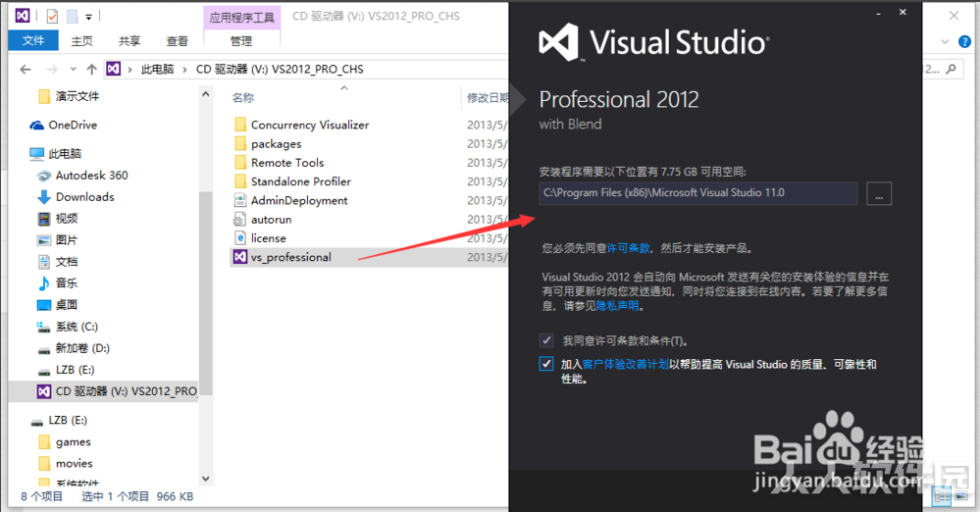980x512 pixels.
Task: Click the VS drive icon in address bar
Action: point(113,69)
